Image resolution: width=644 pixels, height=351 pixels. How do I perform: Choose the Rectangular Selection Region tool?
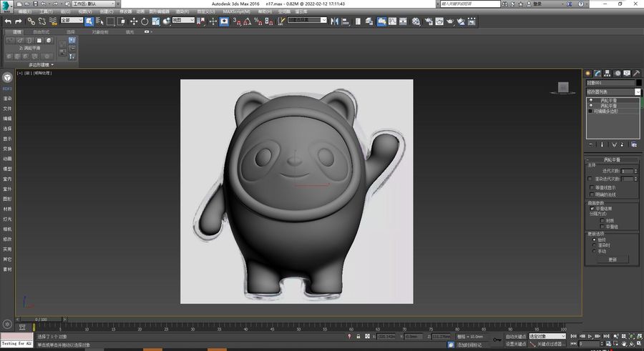coord(110,21)
